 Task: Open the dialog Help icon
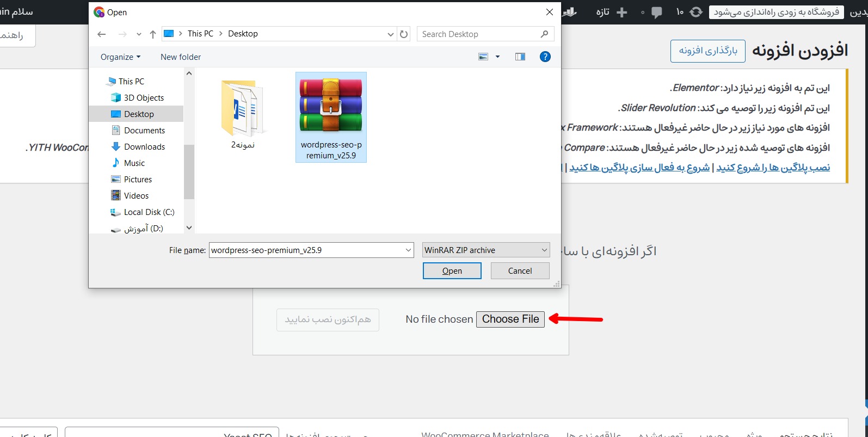click(x=545, y=57)
